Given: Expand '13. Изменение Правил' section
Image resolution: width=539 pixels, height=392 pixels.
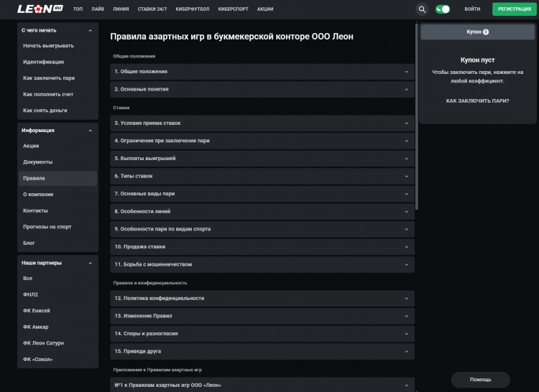Looking at the screenshot, I should click(262, 316).
